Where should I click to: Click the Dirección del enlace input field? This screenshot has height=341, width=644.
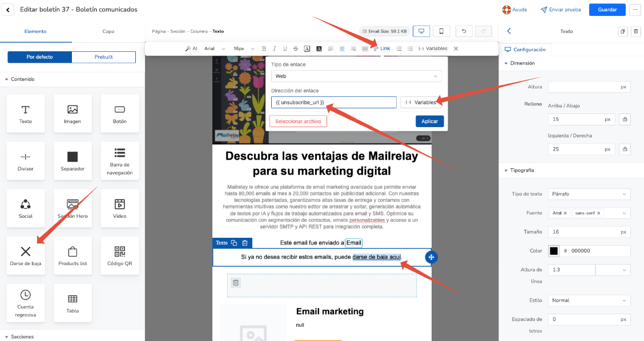coord(333,102)
